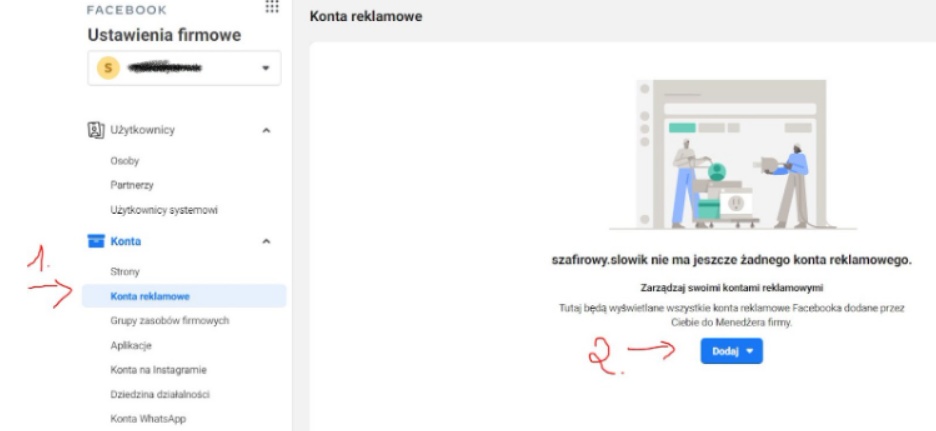Screen dimensions: 936x431
Task: Click the empty-state illustration image
Action: pyautogui.click(x=732, y=155)
